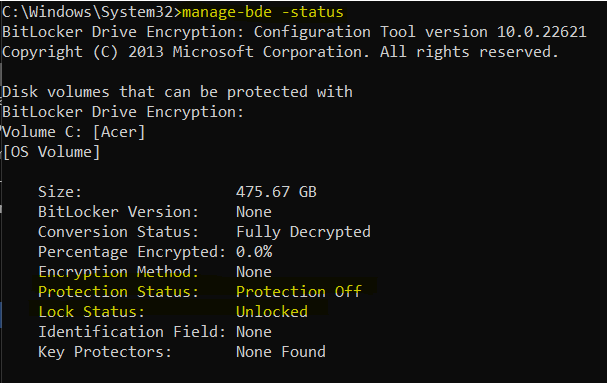Click the highlighted Protection Status label
The height and width of the screenshot is (383, 607).
coord(118,292)
